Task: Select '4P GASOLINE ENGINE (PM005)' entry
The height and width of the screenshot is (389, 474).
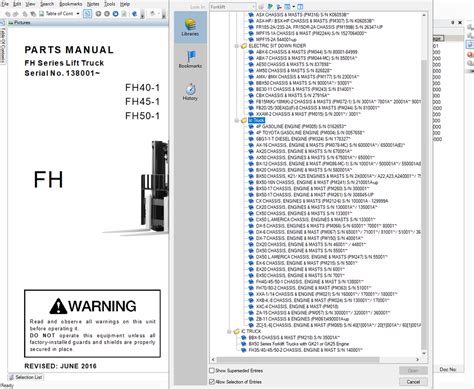Action: pyautogui.click(x=301, y=127)
